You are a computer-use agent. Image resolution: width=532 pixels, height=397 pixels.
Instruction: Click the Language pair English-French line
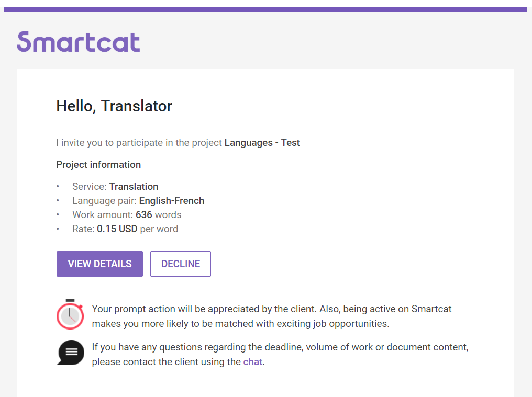tap(138, 201)
